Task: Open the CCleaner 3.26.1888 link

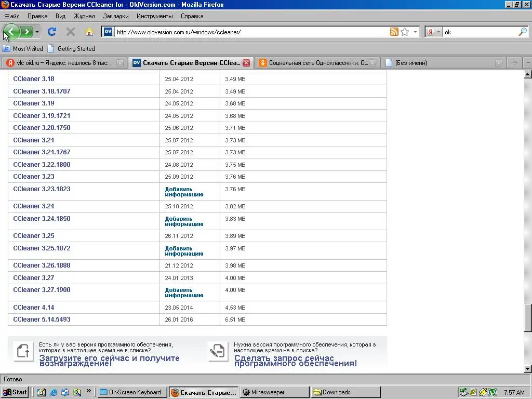Action: pyautogui.click(x=42, y=265)
